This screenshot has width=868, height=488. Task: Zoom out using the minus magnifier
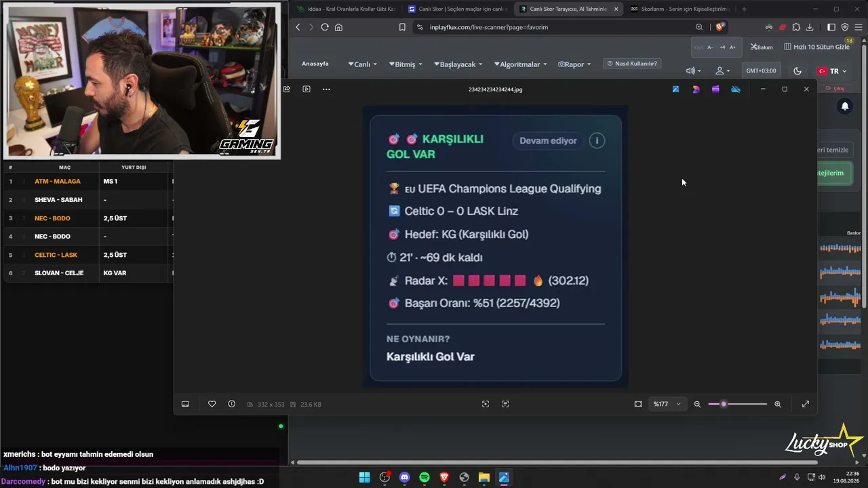(697, 404)
